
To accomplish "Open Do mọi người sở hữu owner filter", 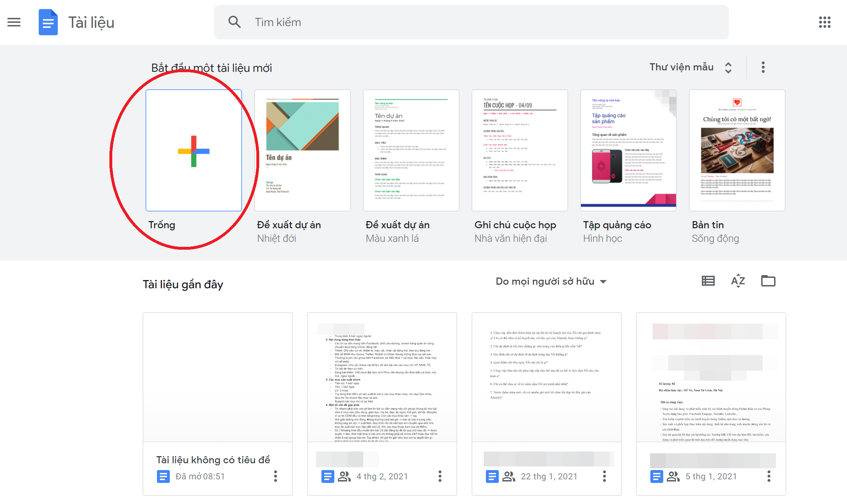I will [551, 281].
